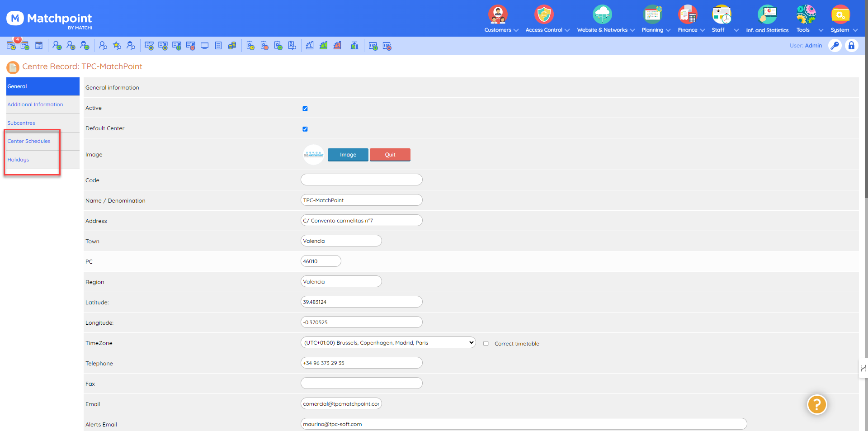868x431 pixels.
Task: Click the Telephone input field
Action: pyautogui.click(x=362, y=363)
